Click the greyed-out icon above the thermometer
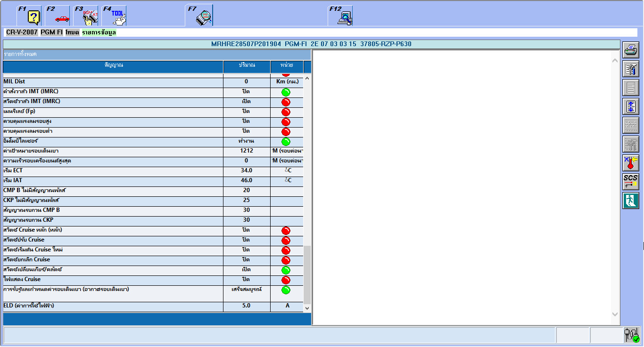 [630, 144]
